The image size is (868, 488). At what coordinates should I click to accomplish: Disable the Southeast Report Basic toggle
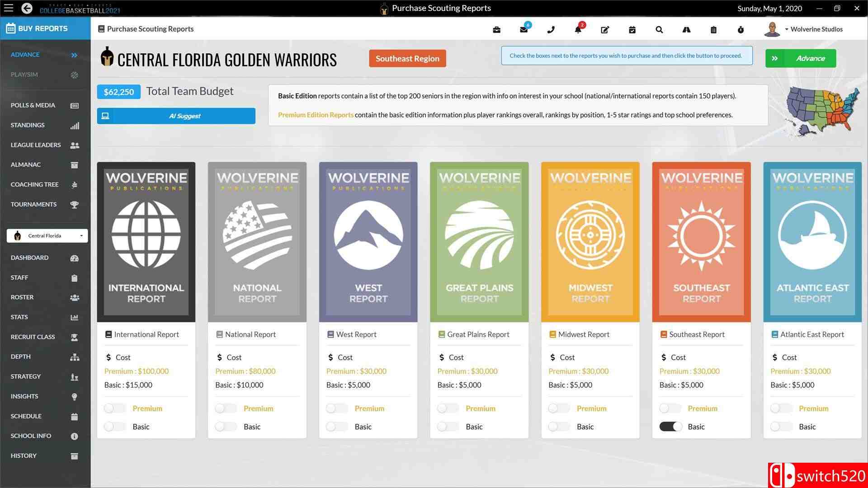(x=670, y=427)
